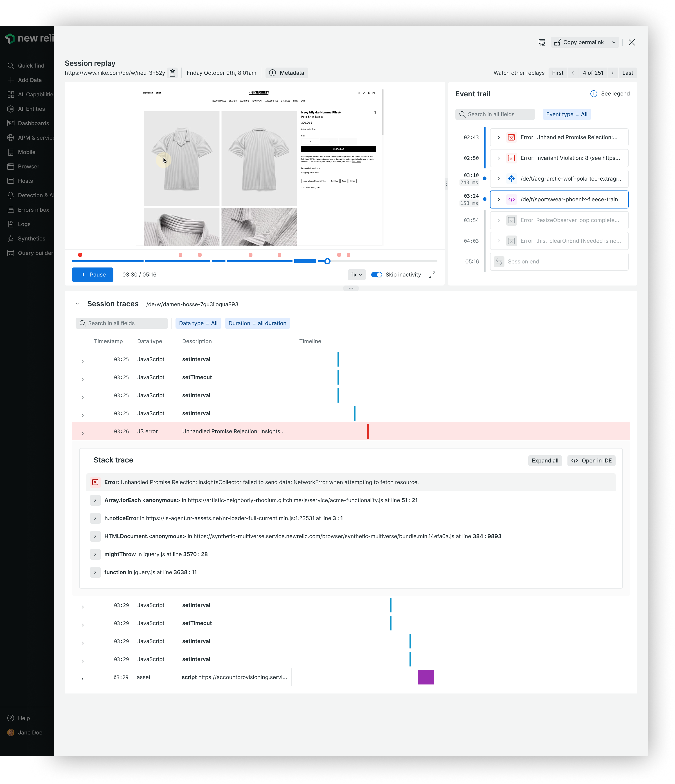Click the replay progress slider handle
The height and width of the screenshot is (784, 675).
(x=327, y=261)
